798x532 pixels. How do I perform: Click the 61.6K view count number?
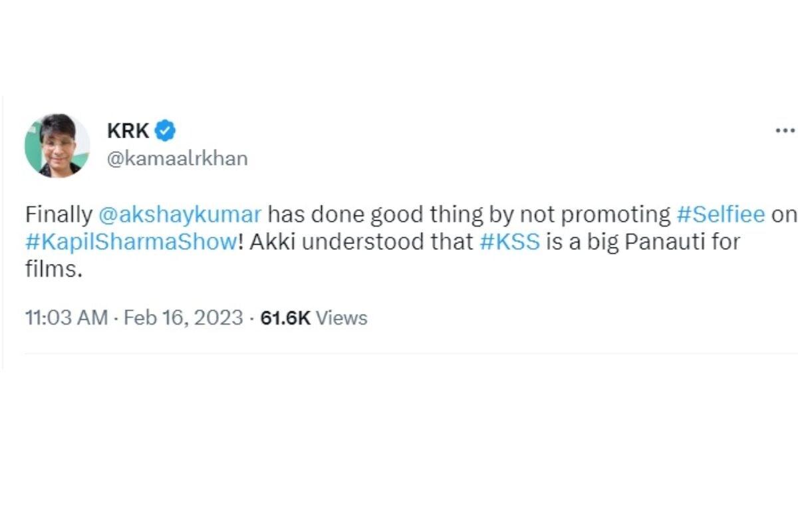[285, 318]
